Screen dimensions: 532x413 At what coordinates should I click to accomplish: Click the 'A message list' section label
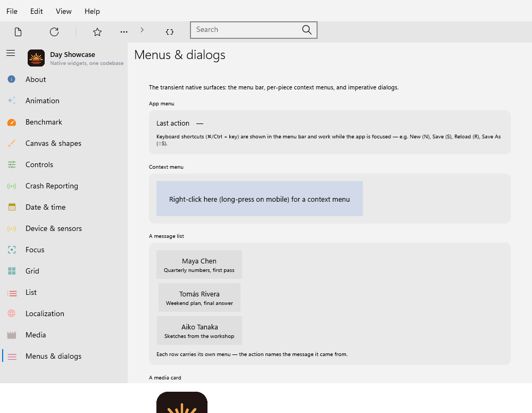166,236
